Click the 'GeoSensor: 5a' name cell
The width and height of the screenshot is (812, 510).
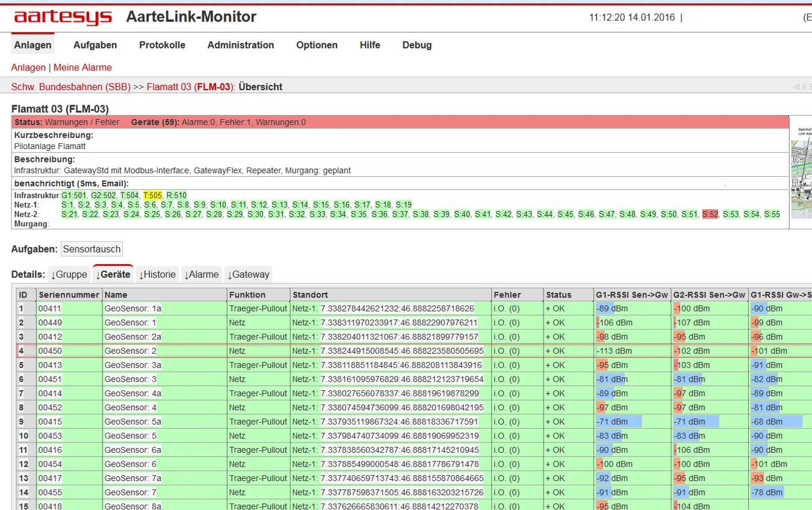[x=164, y=422]
